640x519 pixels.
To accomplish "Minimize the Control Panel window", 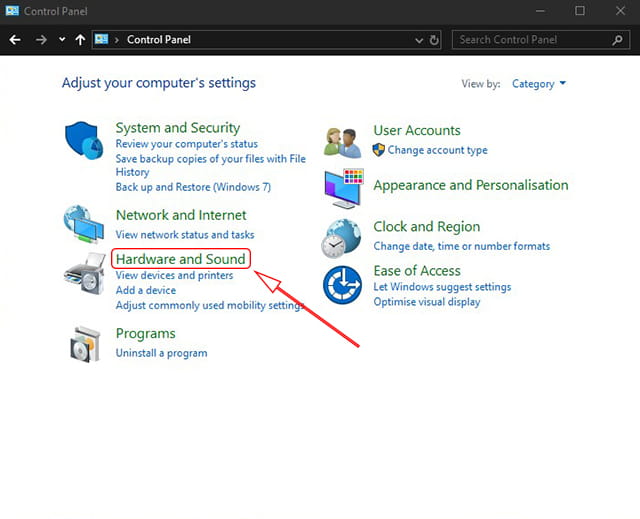I will point(540,11).
